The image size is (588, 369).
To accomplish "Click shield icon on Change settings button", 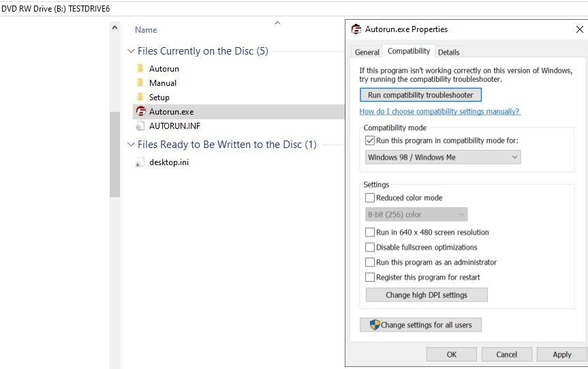I will click(375, 325).
